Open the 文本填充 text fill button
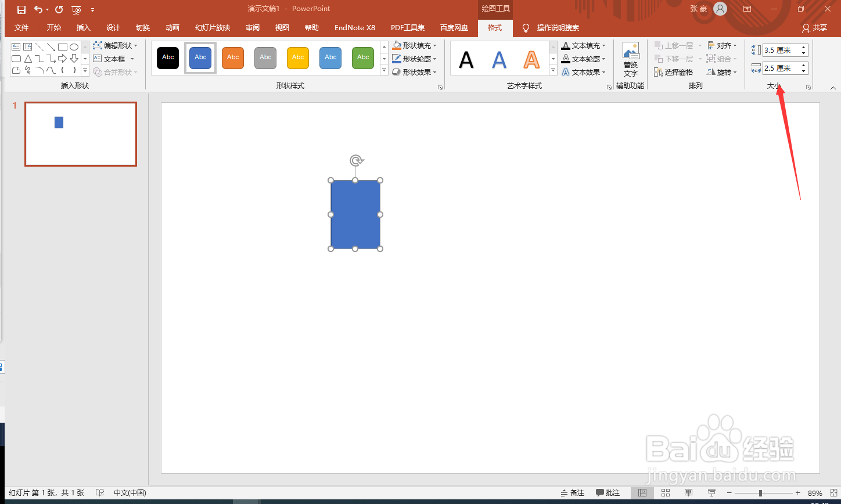Screen dimensions: 841x504 [x=584, y=45]
